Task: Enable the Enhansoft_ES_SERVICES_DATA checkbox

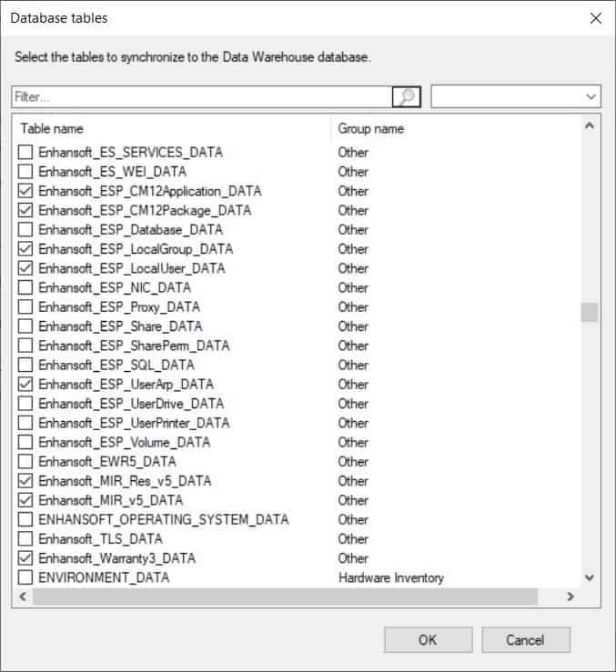Action: click(x=25, y=153)
